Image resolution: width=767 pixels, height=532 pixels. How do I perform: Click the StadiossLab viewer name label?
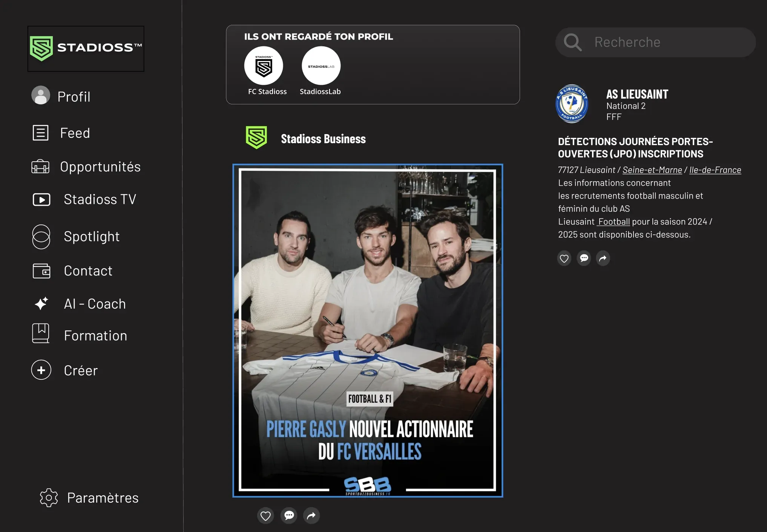[320, 92]
